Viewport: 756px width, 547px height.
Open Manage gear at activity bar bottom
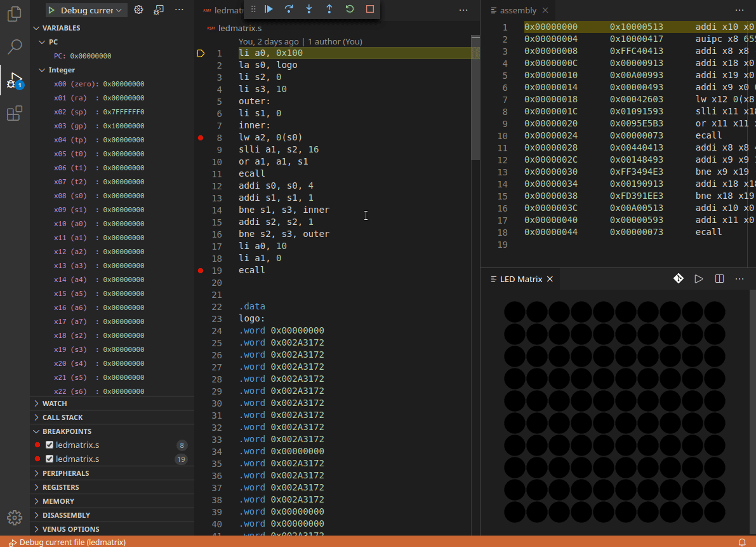(15, 518)
